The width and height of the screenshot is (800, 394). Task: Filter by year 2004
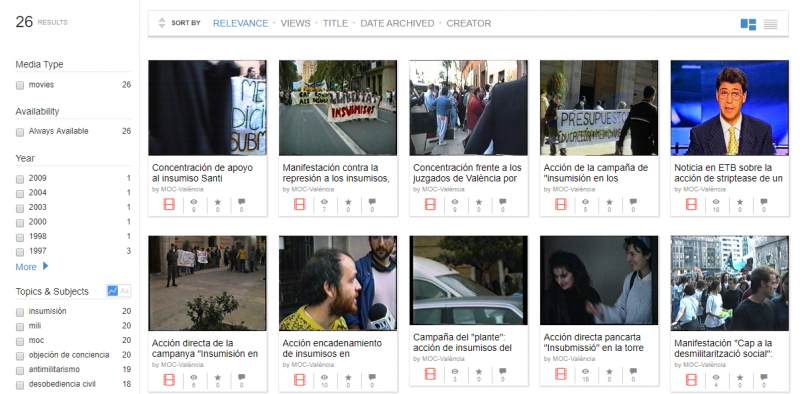20,193
